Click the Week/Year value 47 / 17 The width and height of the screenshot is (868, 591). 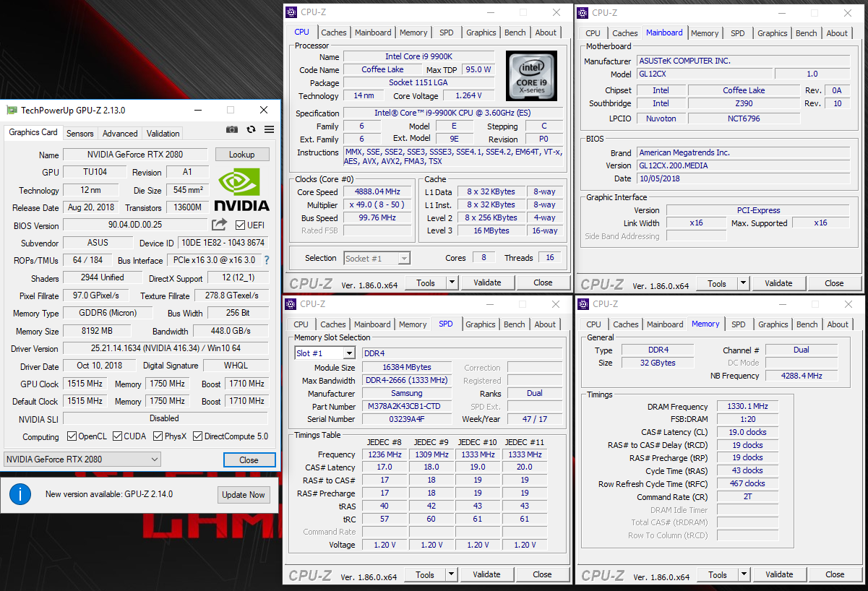(535, 420)
